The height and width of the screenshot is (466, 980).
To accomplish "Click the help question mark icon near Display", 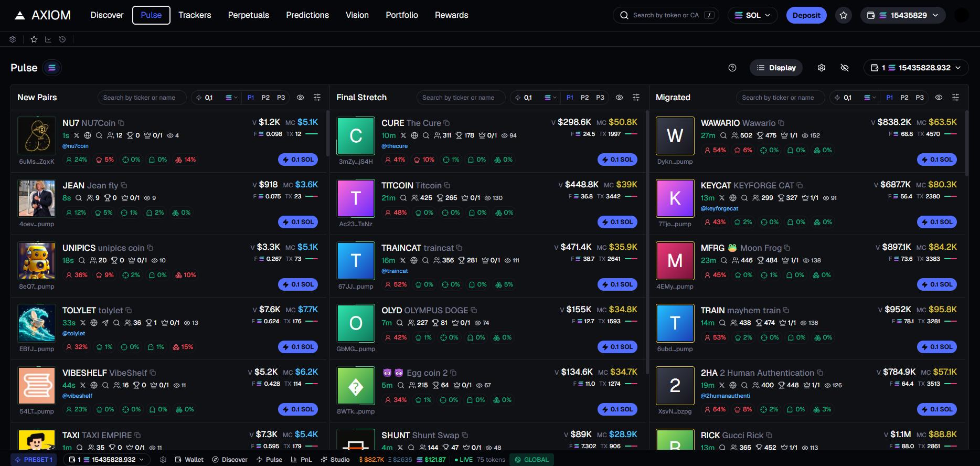I will click(x=732, y=68).
